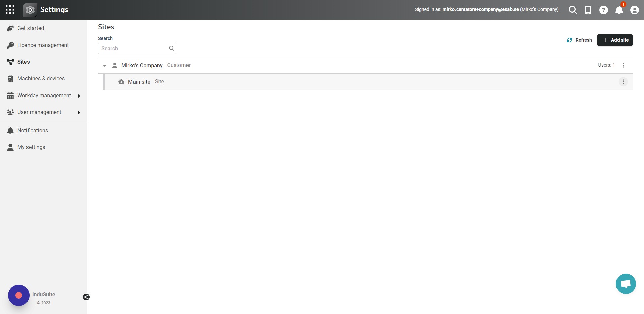Expand Workday management submenu arrow
This screenshot has height=314, width=644.
(79, 96)
